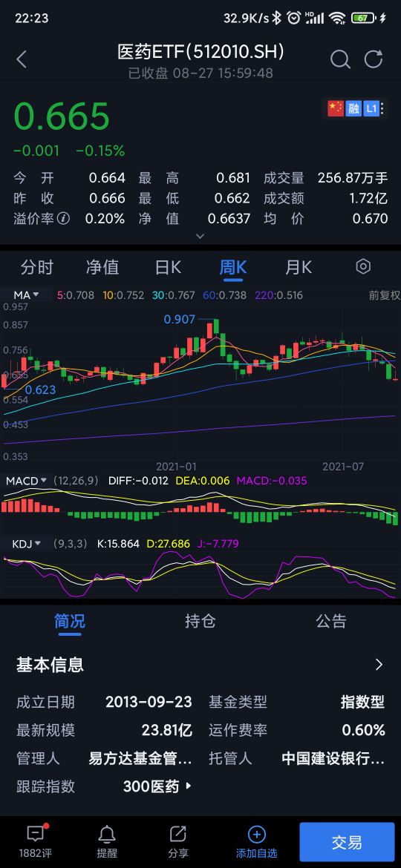
Task: Tap the K:15.864 KDJ value
Action: point(118,544)
